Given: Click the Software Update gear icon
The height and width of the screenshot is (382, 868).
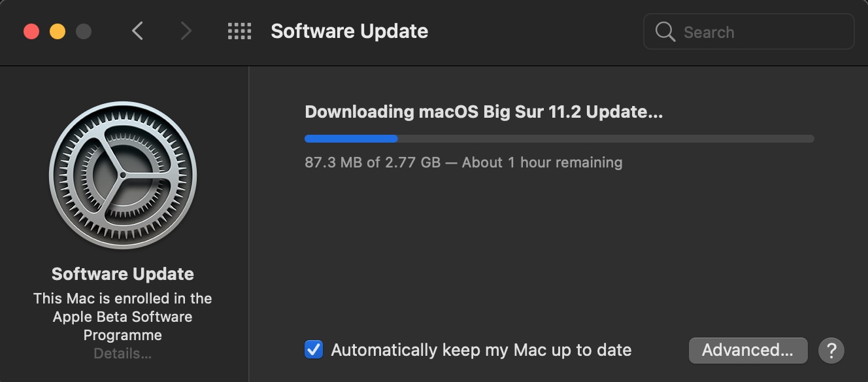Looking at the screenshot, I should [x=123, y=175].
